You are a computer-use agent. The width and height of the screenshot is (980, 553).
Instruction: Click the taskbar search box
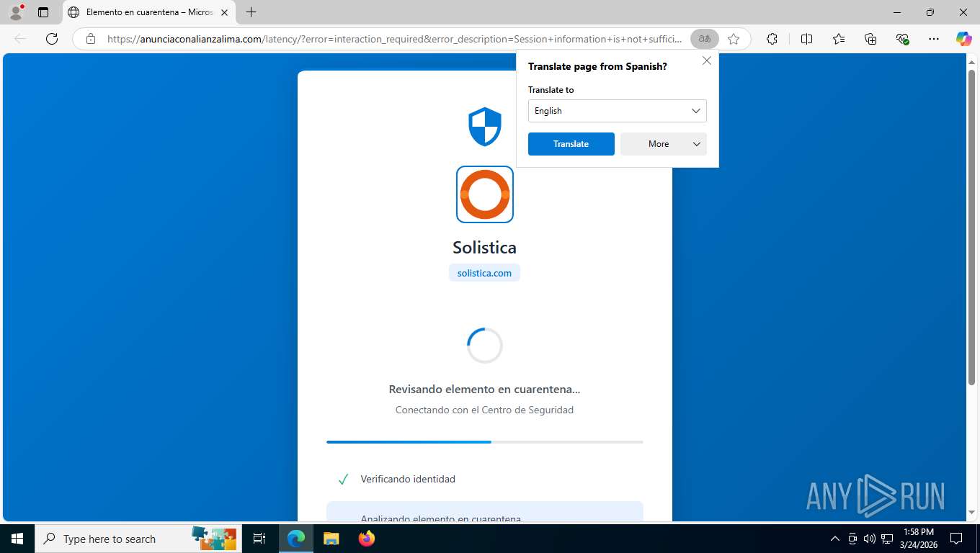[138, 539]
